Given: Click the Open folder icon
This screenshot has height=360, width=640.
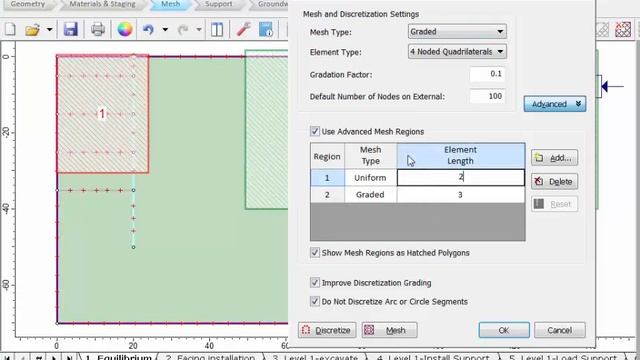Looking at the screenshot, I should 32,29.
